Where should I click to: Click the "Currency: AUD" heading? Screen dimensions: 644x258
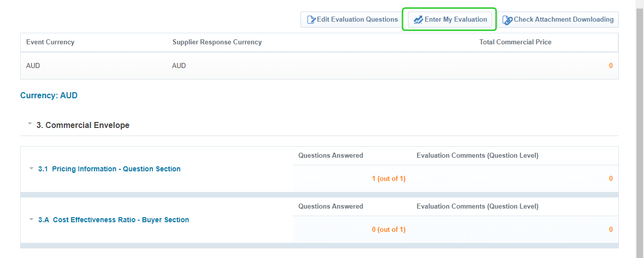pyautogui.click(x=49, y=95)
